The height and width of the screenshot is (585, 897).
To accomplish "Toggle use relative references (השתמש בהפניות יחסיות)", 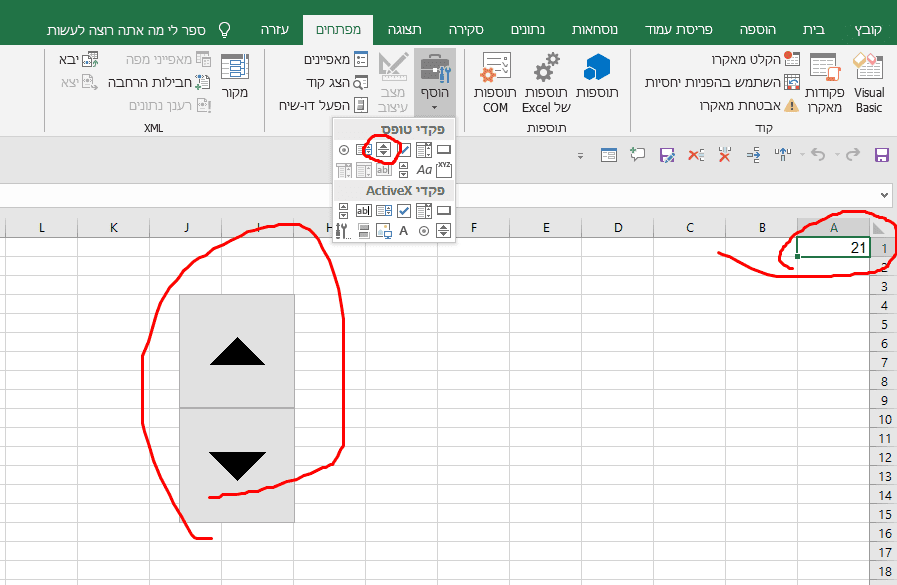I will pos(722,82).
